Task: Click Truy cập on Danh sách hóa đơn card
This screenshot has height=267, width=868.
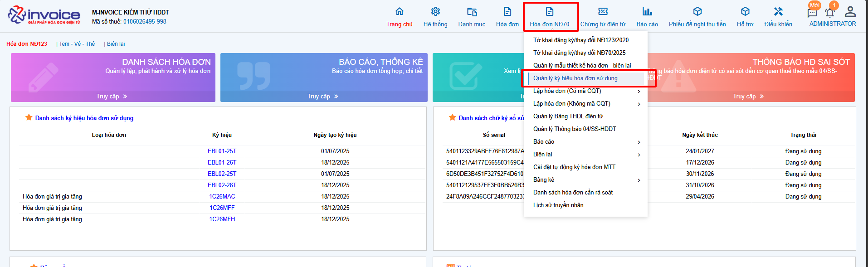Action: pyautogui.click(x=112, y=97)
